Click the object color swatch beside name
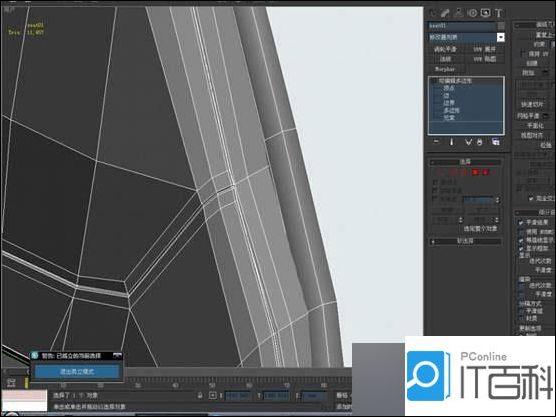The height and width of the screenshot is (417, 556). click(501, 26)
